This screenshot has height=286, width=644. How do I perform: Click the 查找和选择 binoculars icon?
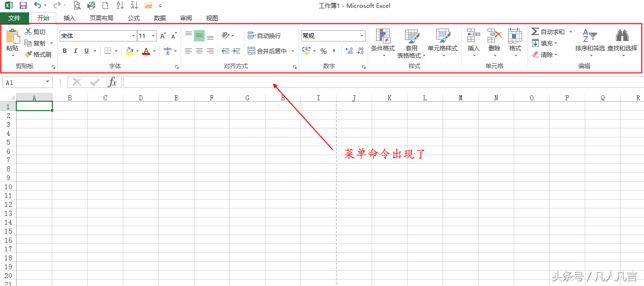pos(622,36)
